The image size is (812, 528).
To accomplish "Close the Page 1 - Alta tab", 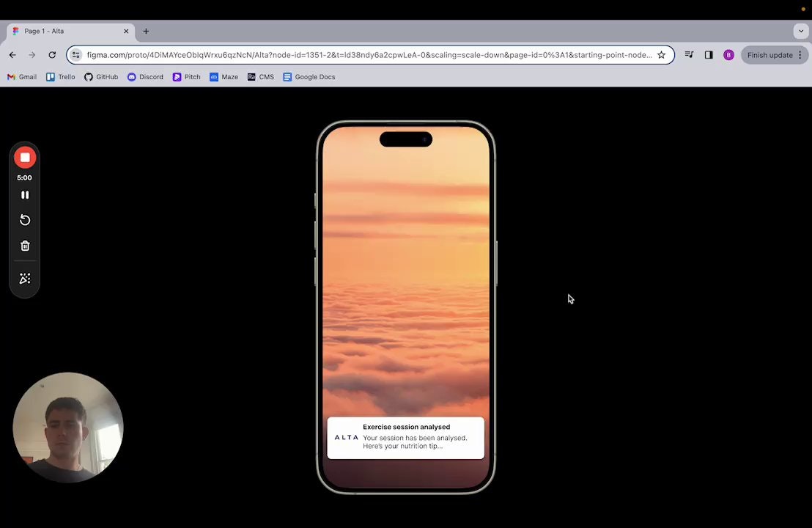I will coord(126,31).
